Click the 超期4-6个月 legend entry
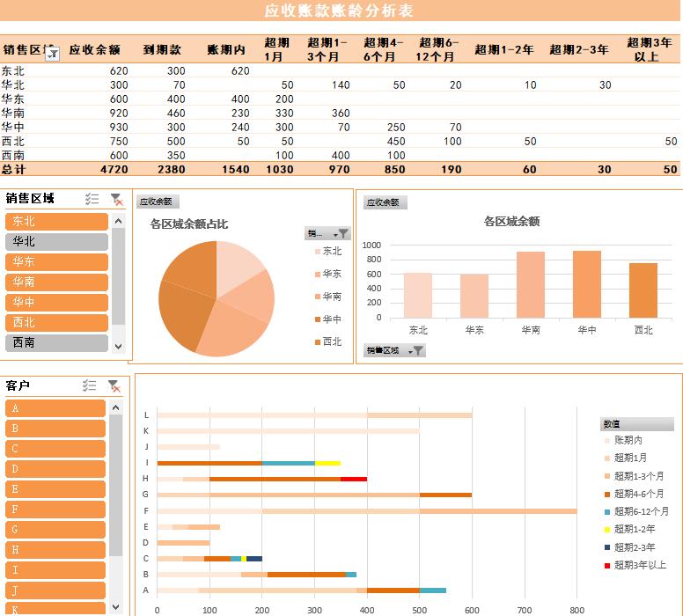 [635, 494]
